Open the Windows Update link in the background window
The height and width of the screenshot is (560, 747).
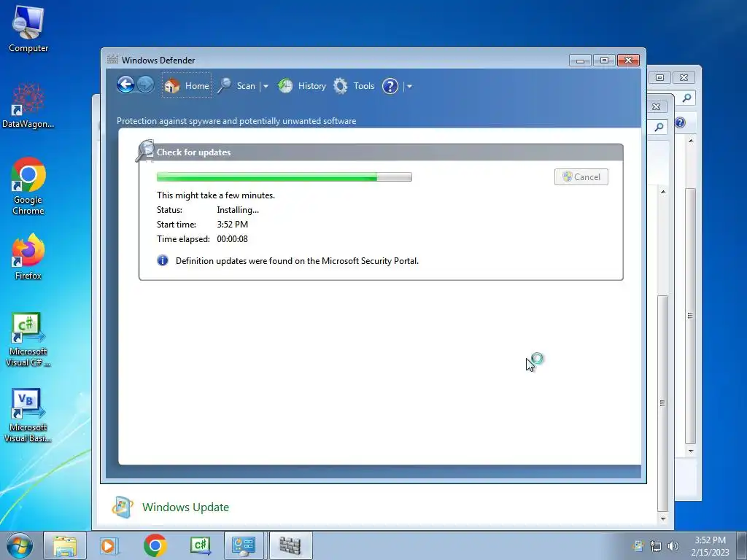(x=185, y=507)
